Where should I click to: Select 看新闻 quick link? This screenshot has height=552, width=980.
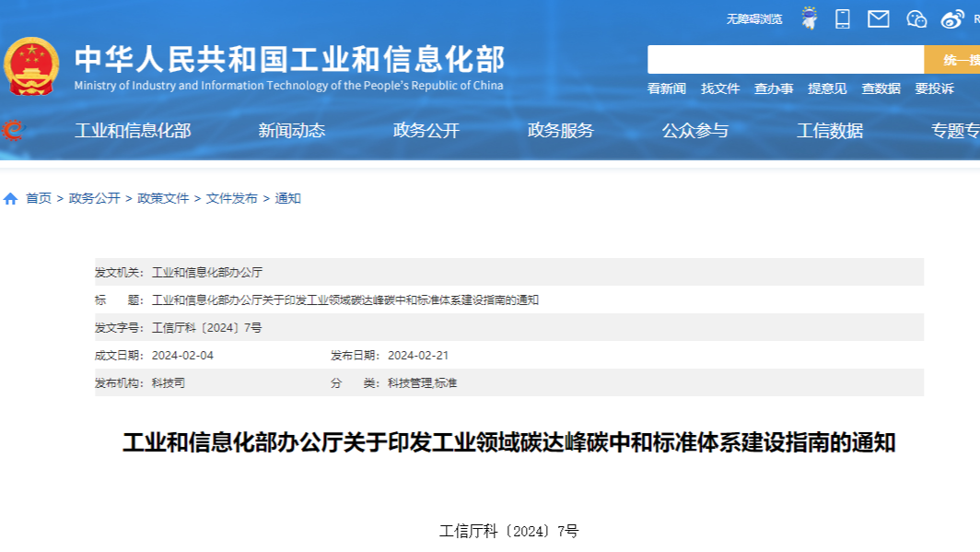point(666,88)
